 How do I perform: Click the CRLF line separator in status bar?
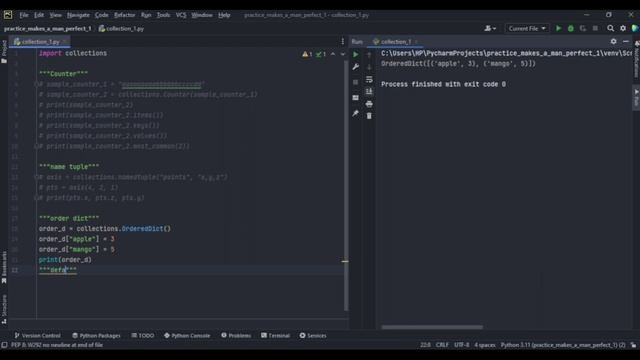pos(442,345)
